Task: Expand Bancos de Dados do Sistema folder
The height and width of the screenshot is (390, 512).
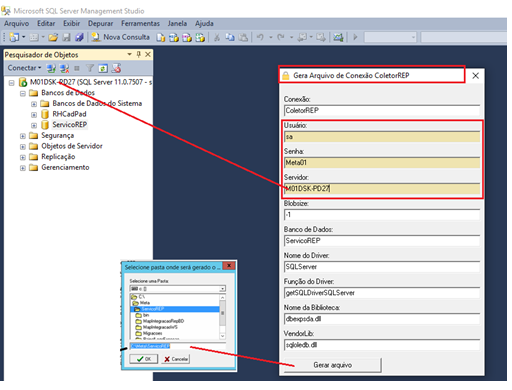Action: (x=34, y=104)
